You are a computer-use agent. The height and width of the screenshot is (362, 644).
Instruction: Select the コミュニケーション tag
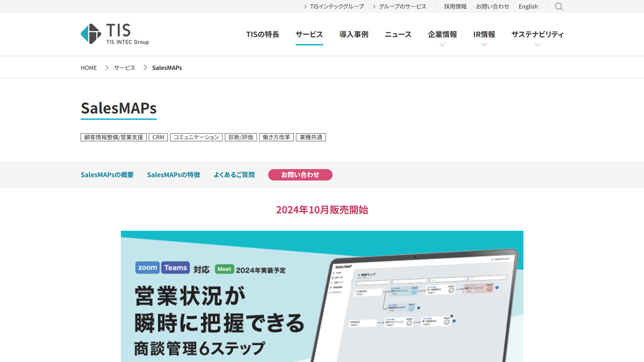[196, 137]
